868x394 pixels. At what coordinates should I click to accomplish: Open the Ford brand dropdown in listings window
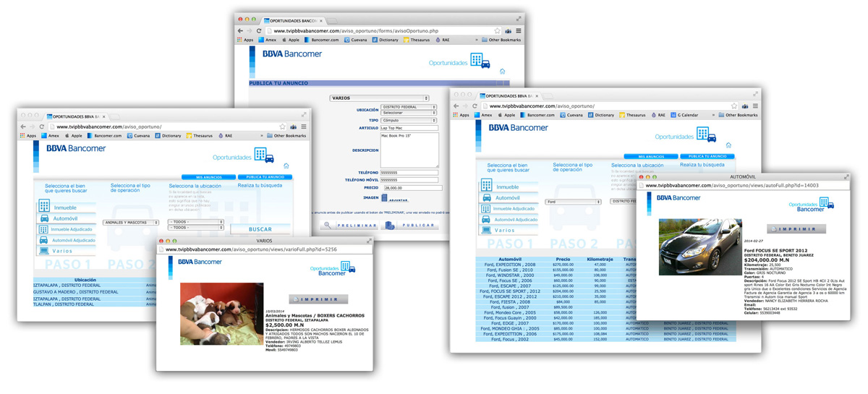coord(574,202)
